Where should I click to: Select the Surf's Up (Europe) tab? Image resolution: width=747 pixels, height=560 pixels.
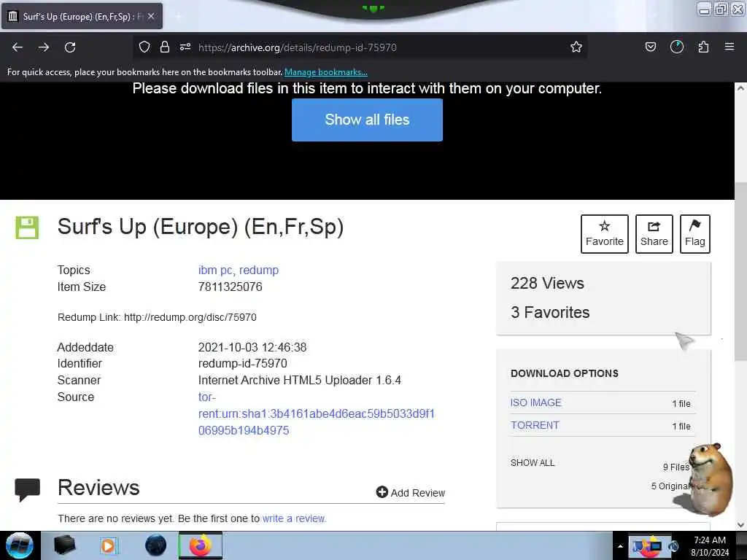(x=82, y=16)
